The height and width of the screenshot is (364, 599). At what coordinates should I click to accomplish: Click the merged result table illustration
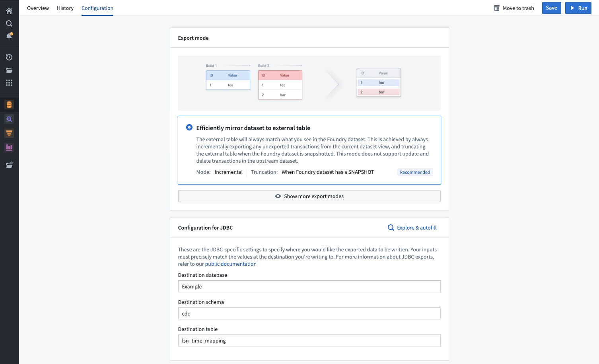pos(379,82)
